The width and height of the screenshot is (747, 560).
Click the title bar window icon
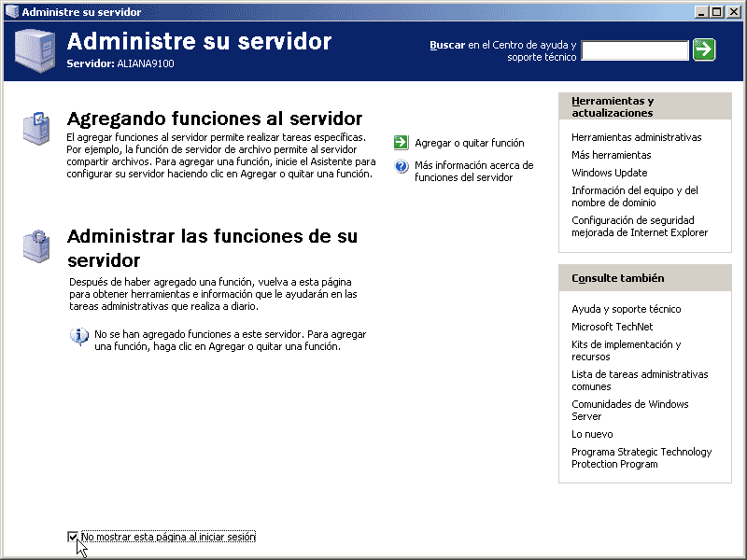coord(11,11)
